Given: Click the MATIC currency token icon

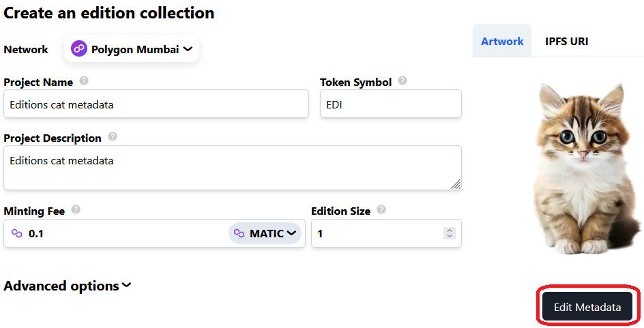Looking at the screenshot, I should [x=239, y=233].
